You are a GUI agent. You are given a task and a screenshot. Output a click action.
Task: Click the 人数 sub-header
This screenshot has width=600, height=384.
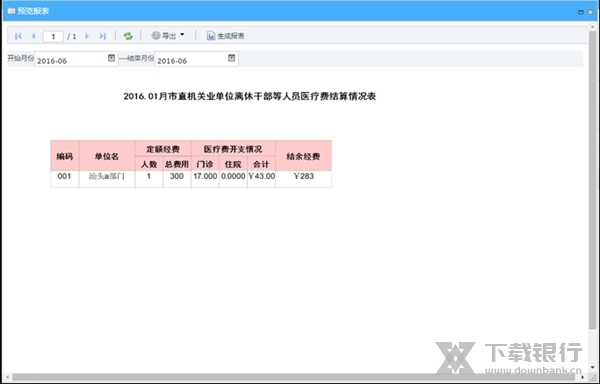[x=149, y=164]
